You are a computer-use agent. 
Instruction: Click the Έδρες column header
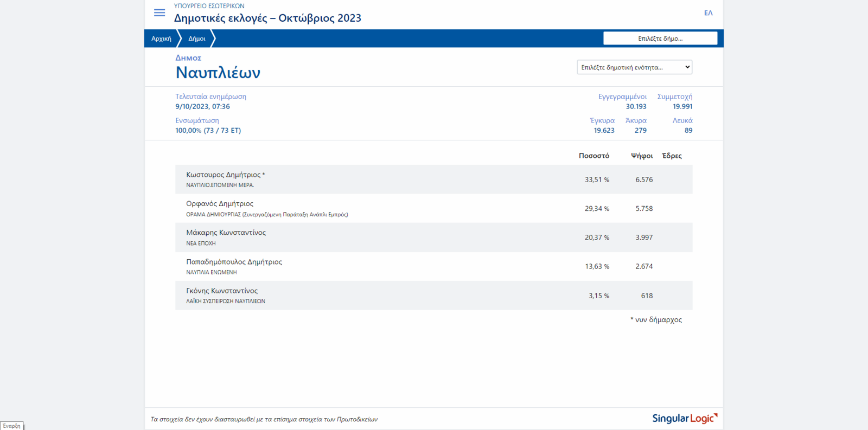point(672,156)
